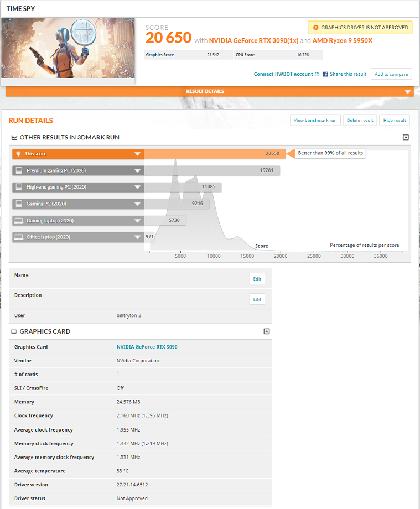420x509 pixels.
Task: Click Share this result link
Action: 348,74
